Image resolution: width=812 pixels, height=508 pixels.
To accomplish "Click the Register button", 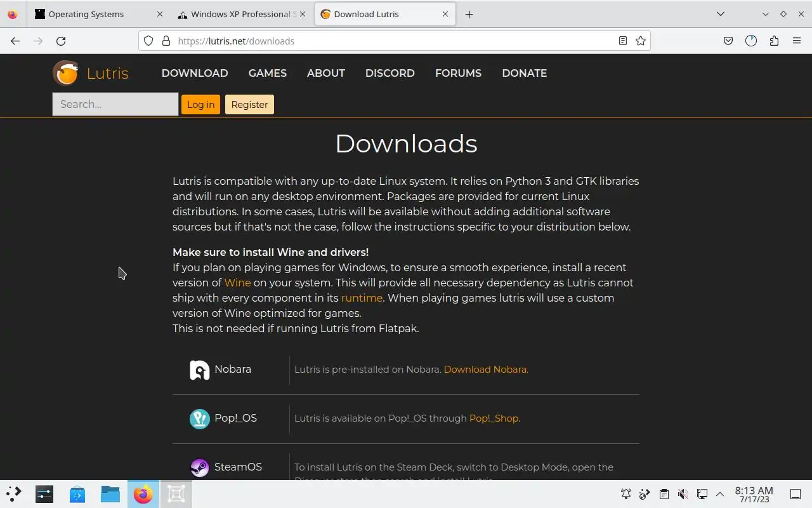I will point(249,104).
